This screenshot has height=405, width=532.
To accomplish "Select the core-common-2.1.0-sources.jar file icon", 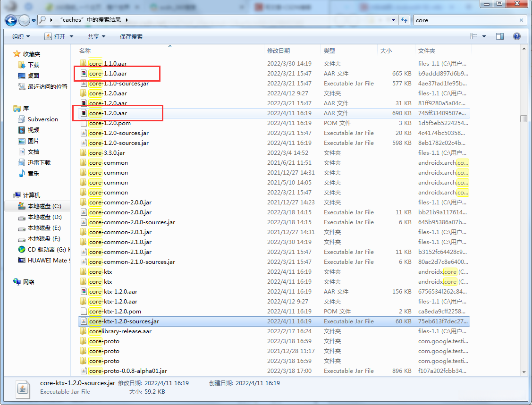I will click(x=84, y=262).
